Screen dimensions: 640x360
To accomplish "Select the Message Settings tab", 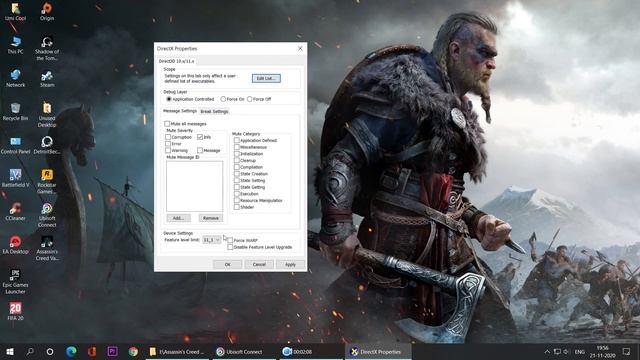I will tap(180, 111).
